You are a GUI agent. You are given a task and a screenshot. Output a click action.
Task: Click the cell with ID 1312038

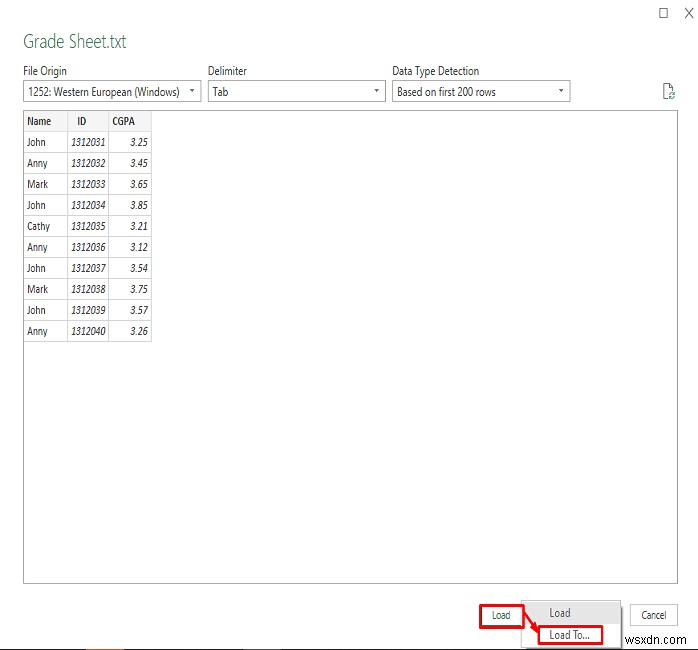pyautogui.click(x=88, y=289)
